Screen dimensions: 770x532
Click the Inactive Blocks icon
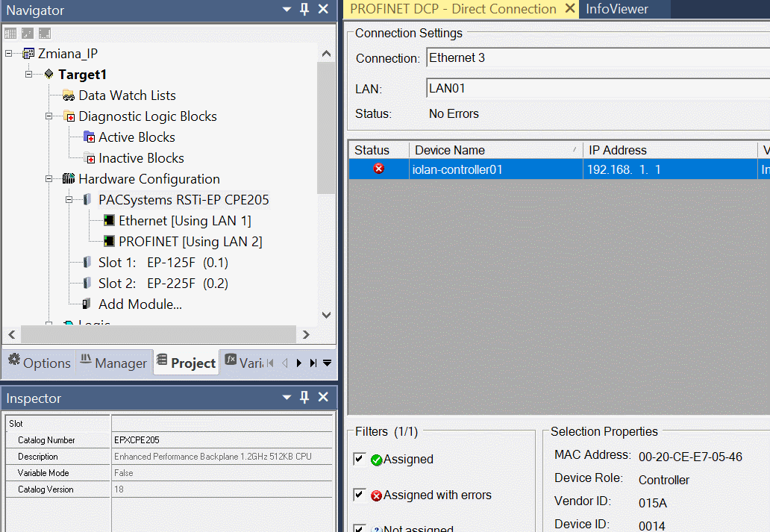pyautogui.click(x=90, y=158)
